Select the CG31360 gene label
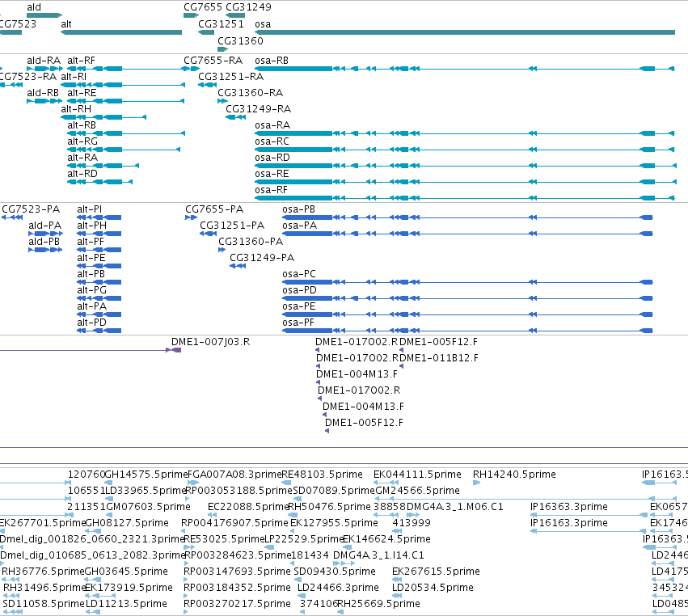 click(x=240, y=40)
